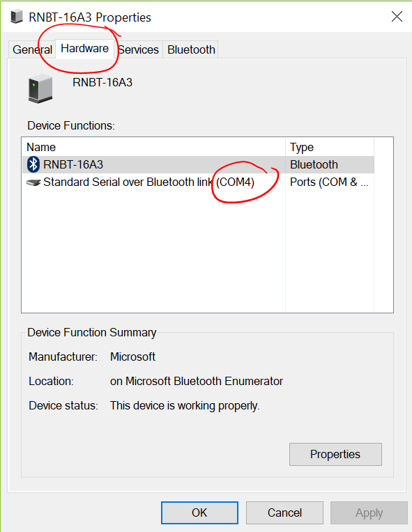412x532 pixels.
Task: Select the RNBT-16A3 Bluetooth list row
Action: pos(199,164)
